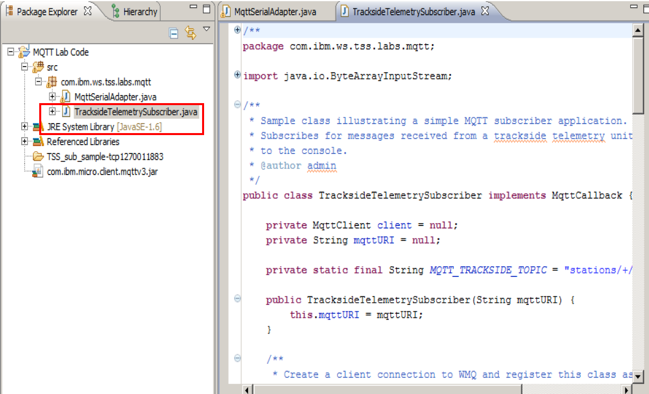Minimize the editor area
Screen dimensions: 649x394
point(634,7)
